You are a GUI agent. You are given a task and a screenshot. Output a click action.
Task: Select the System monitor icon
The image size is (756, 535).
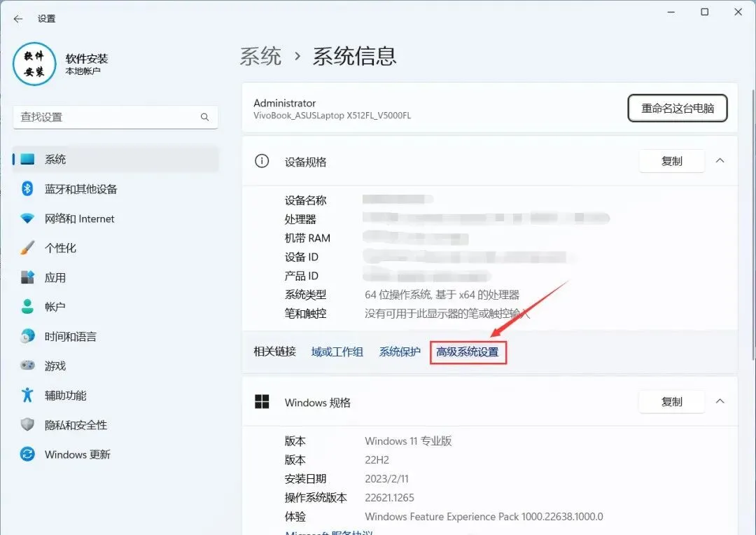coord(27,159)
